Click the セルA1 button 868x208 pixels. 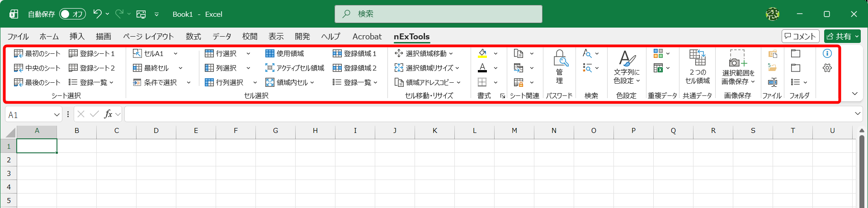[148, 53]
